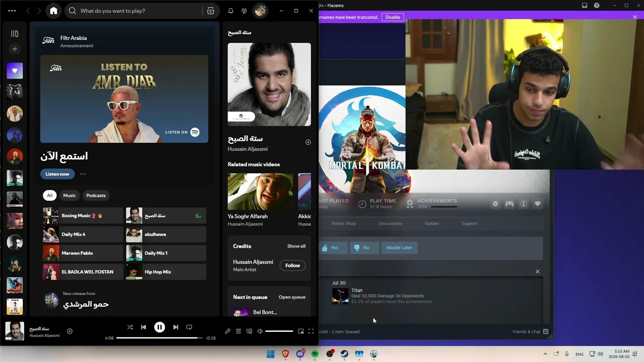Go back in Spotify navigation
Screen dimensions: 644x362
pyautogui.click(x=28, y=11)
